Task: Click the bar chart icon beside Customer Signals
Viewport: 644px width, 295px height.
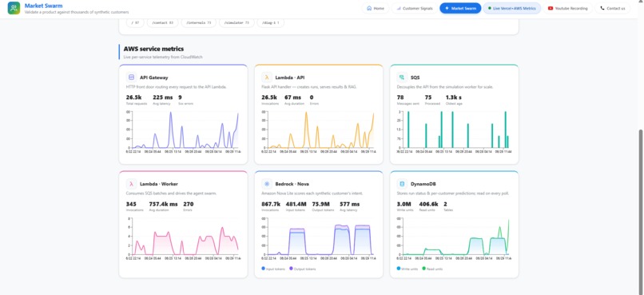Action: coord(399,8)
